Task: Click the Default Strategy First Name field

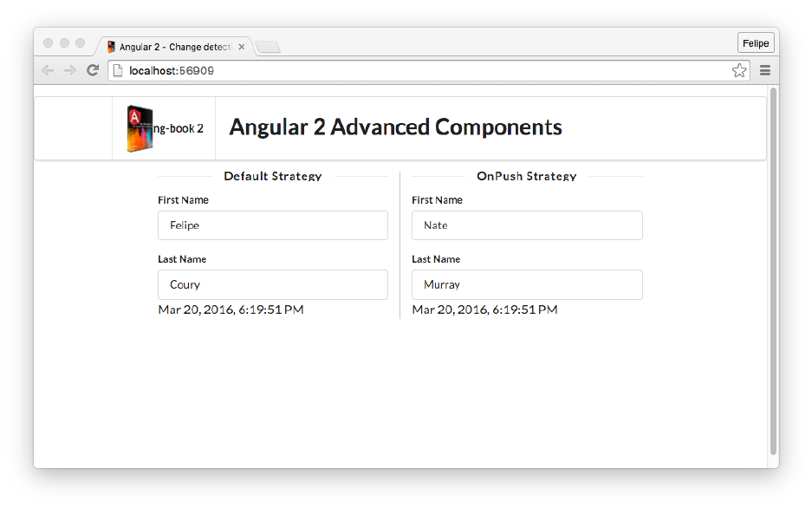Action: pos(272,225)
